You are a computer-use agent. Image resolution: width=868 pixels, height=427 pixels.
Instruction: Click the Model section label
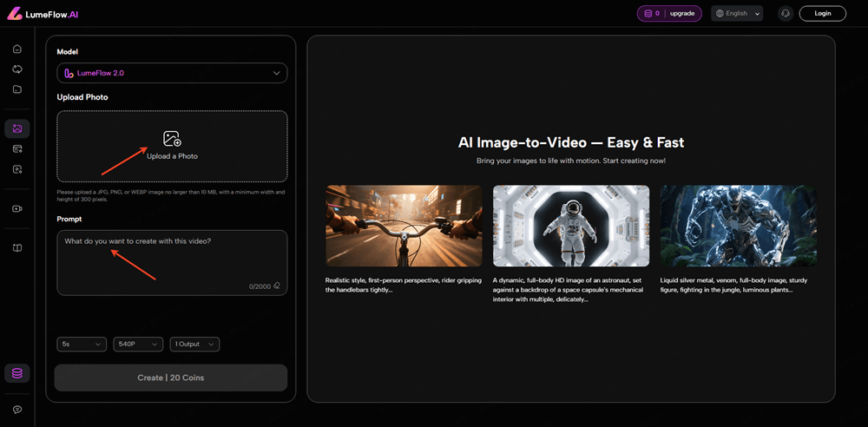click(x=68, y=51)
